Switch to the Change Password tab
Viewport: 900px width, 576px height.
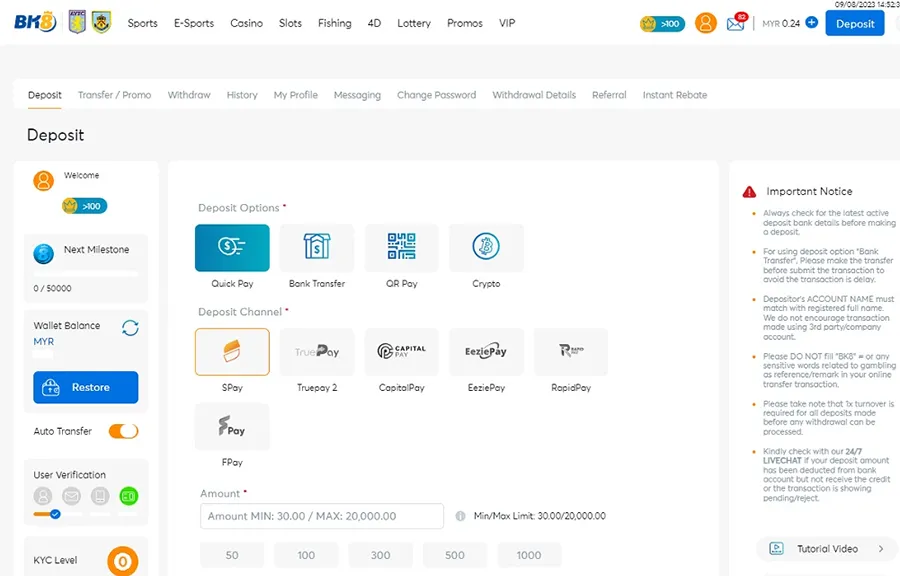click(x=437, y=95)
